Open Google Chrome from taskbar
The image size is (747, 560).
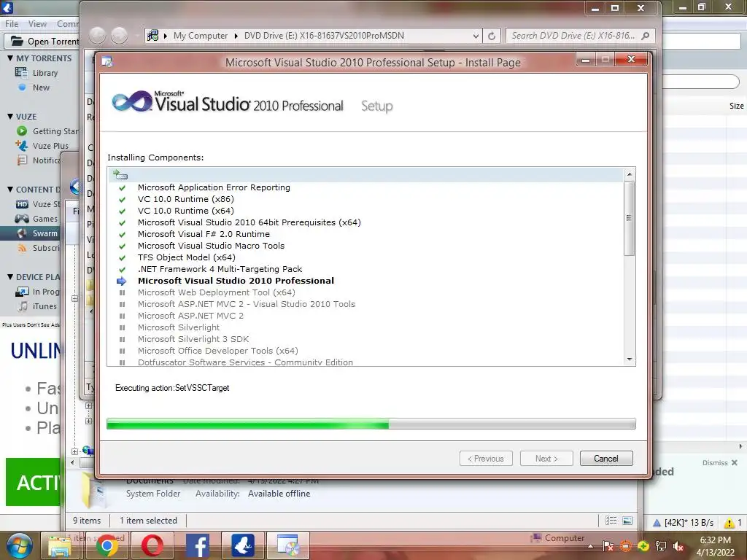(x=107, y=545)
